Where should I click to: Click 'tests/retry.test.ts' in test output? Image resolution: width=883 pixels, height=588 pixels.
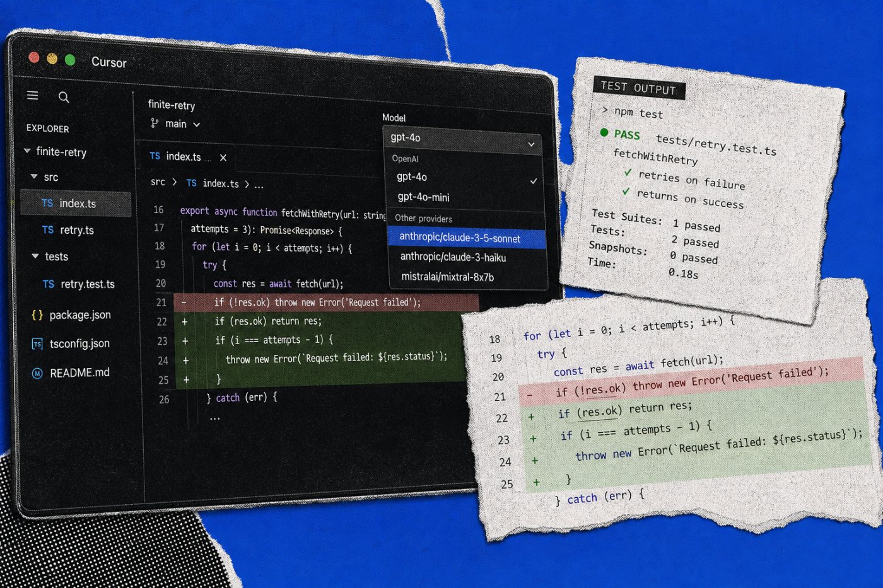coord(716,145)
